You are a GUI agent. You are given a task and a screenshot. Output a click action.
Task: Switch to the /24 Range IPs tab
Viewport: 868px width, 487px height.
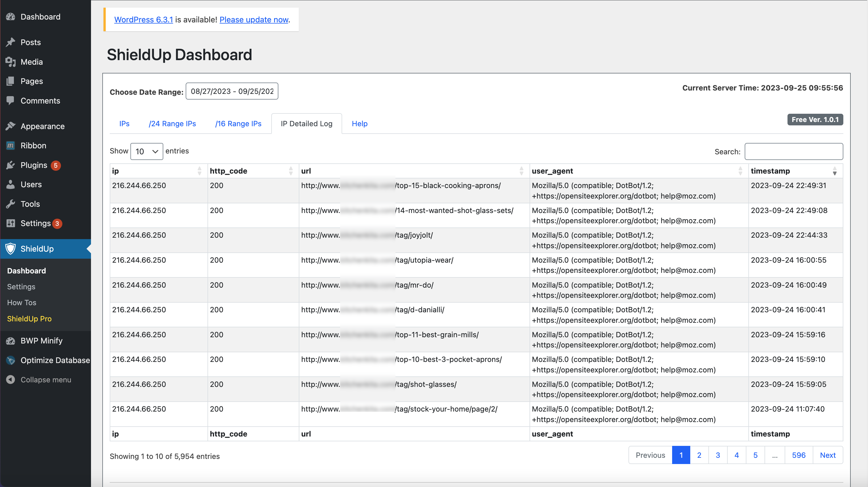172,123
